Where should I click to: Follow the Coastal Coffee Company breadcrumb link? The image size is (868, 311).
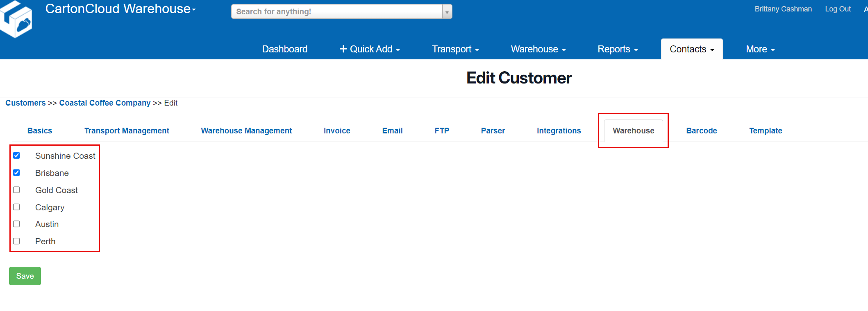click(x=105, y=103)
